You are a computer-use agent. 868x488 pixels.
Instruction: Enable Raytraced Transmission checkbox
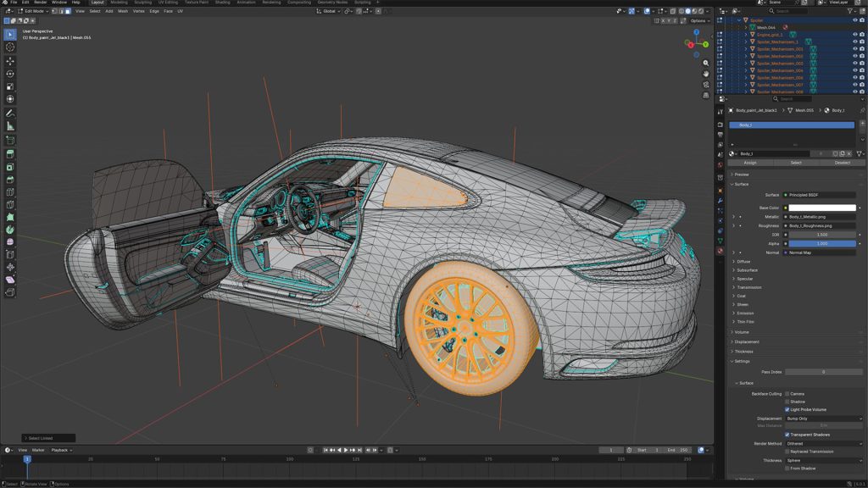point(787,452)
